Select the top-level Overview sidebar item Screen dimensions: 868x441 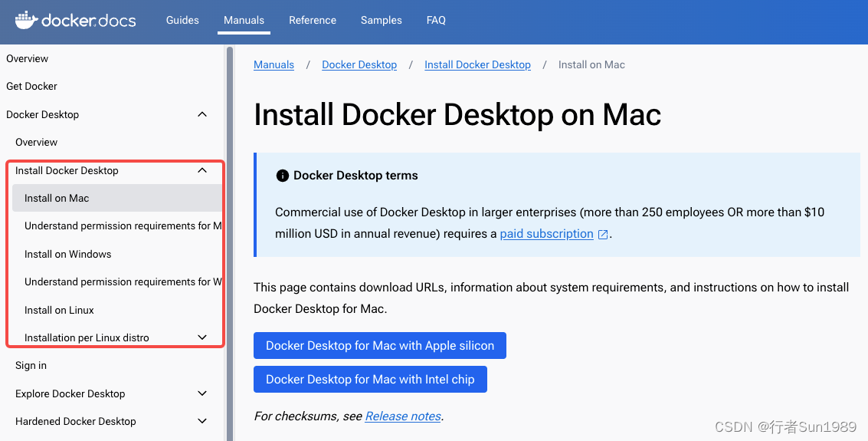click(x=27, y=59)
